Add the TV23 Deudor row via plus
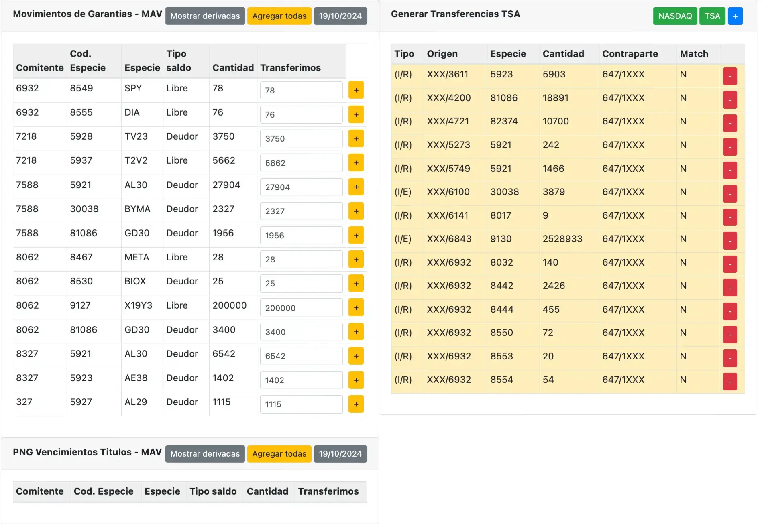This screenshot has height=532, width=762. (356, 138)
